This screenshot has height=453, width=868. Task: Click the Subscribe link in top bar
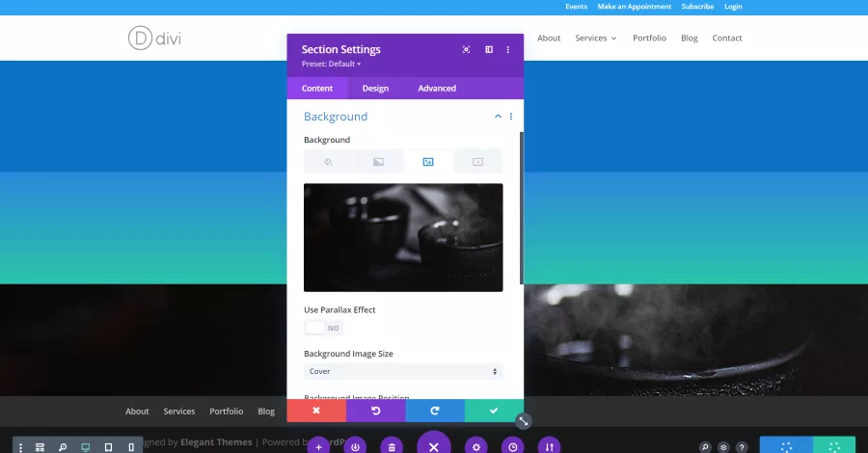tap(697, 7)
